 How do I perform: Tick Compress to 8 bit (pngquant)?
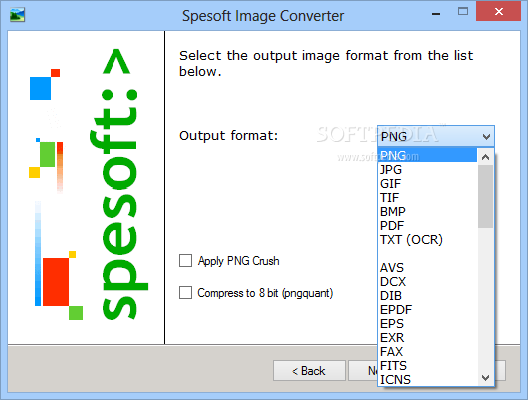click(186, 293)
